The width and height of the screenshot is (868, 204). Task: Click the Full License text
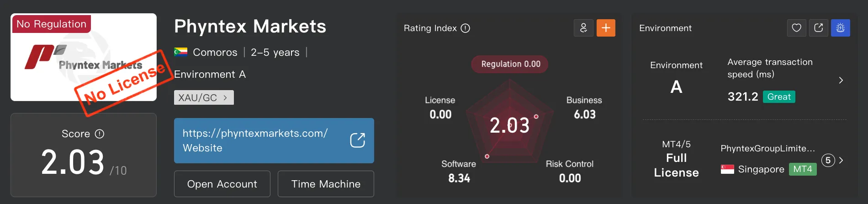[x=676, y=165]
